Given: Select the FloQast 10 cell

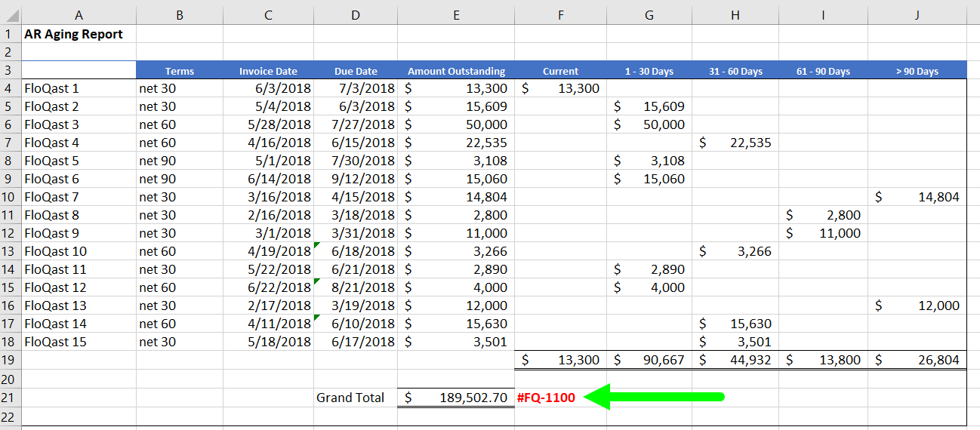Looking at the screenshot, I should tap(79, 251).
